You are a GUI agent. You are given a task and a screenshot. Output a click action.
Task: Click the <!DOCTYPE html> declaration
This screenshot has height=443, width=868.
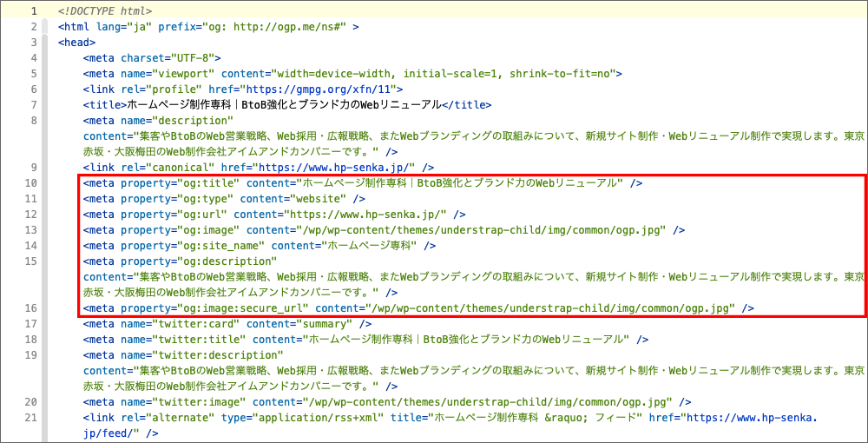pos(105,11)
